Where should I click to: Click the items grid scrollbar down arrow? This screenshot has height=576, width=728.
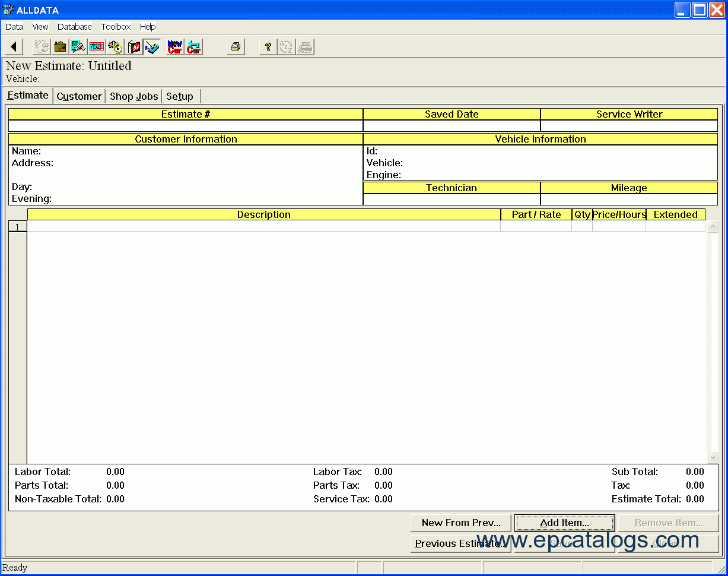click(713, 457)
